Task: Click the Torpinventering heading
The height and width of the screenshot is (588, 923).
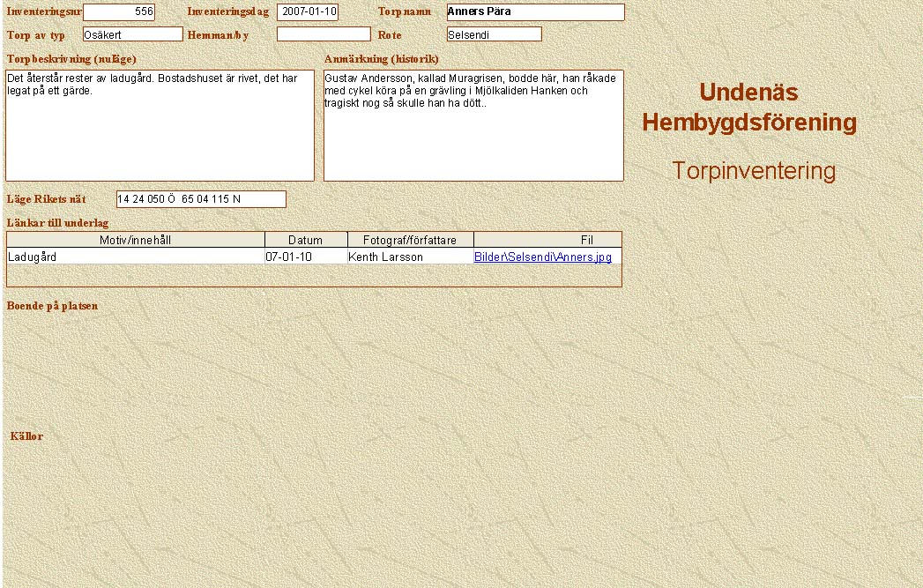Action: coord(754,171)
